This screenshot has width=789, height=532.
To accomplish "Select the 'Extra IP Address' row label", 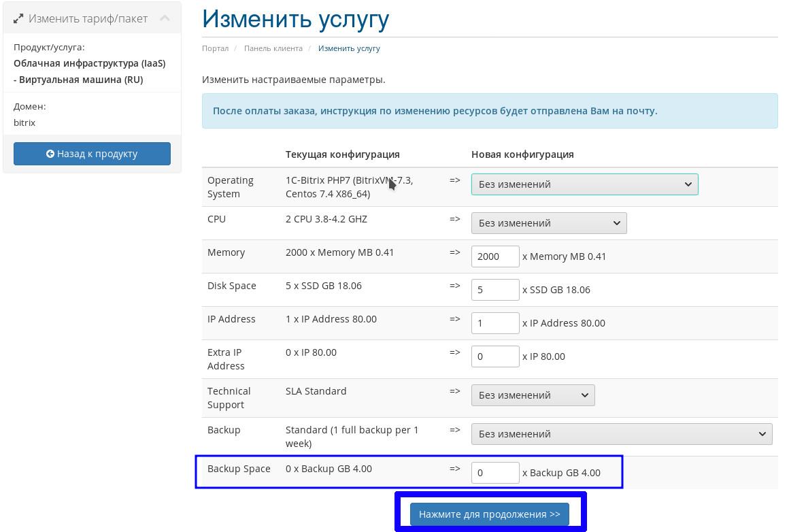I will (x=226, y=359).
